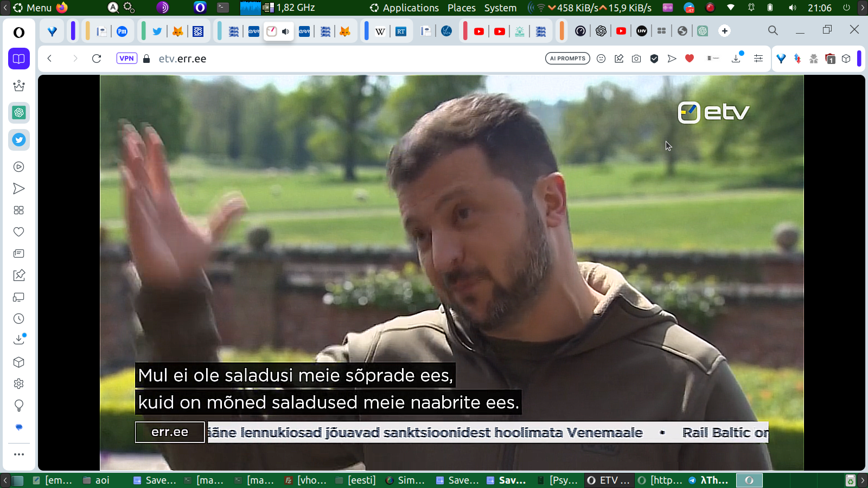Open the Player icon in the sidebar
Screen dimensions: 868x488
click(x=19, y=167)
